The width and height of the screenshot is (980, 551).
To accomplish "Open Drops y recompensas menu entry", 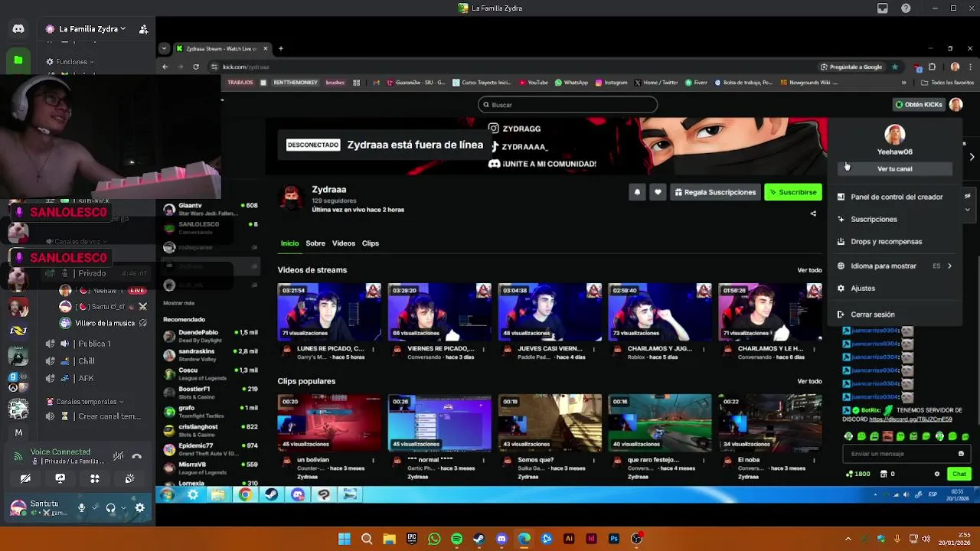I will (894, 241).
